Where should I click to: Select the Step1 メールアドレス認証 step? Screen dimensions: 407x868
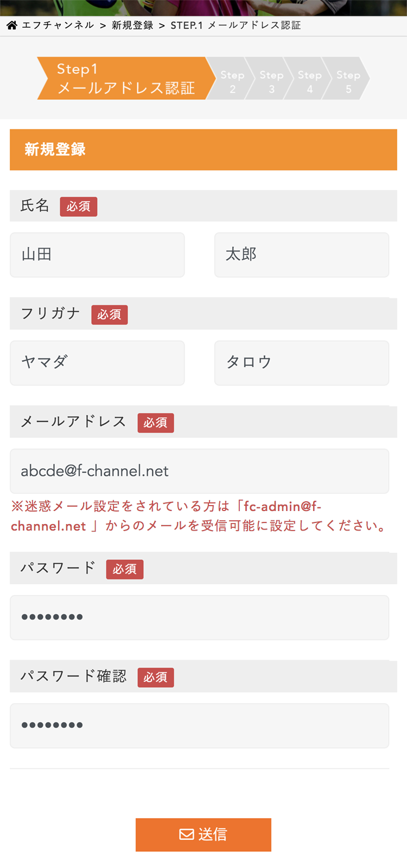125,79
